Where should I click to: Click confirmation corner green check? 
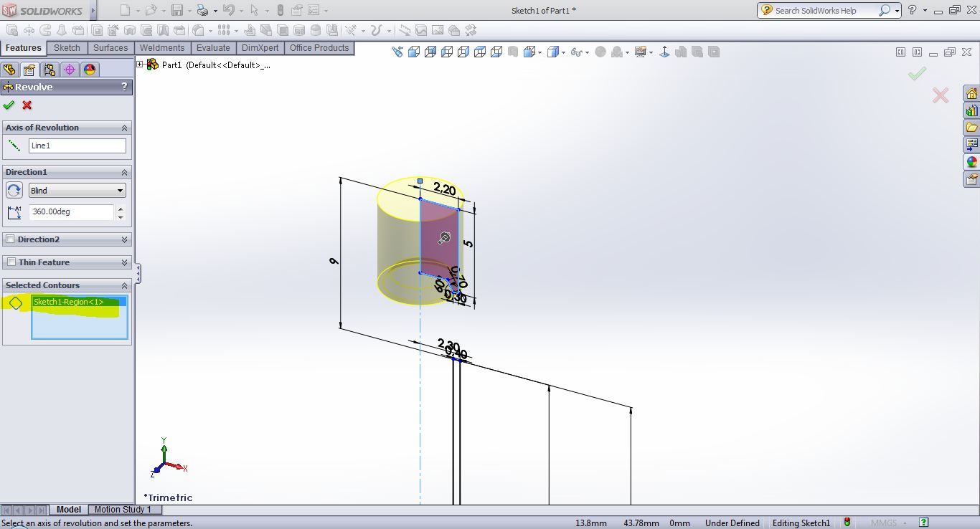pyautogui.click(x=917, y=74)
